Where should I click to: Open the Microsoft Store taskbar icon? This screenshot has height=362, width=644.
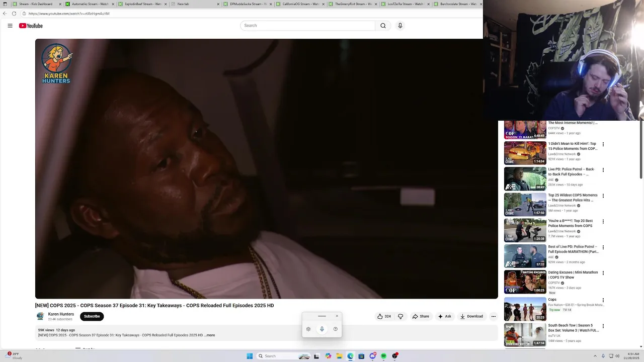[x=361, y=356]
